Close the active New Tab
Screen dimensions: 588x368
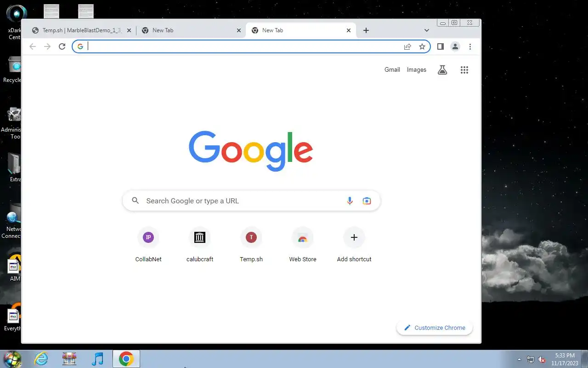point(349,30)
